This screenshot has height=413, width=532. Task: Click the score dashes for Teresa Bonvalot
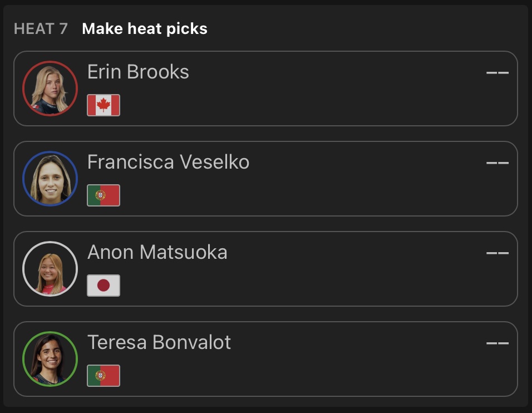497,343
